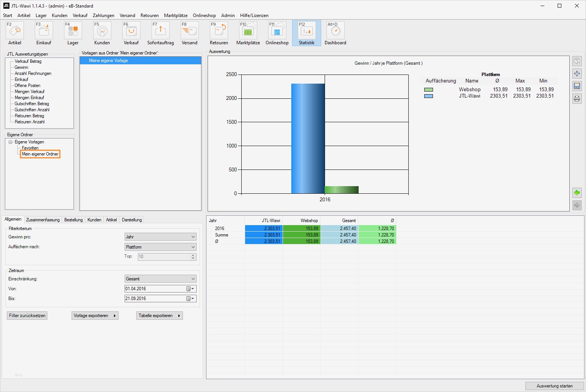Click the blue JTL-Wawi bar in the chart
This screenshot has width=586, height=392.
tap(308, 138)
